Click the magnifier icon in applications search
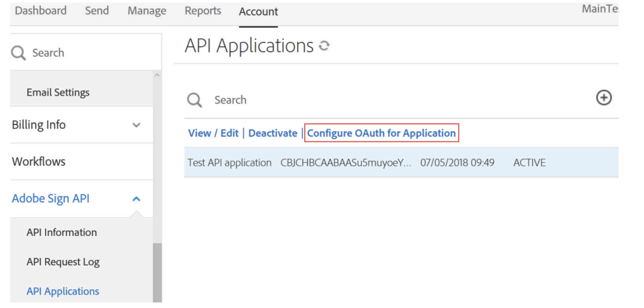This screenshot has height=308, width=644. pos(195,100)
